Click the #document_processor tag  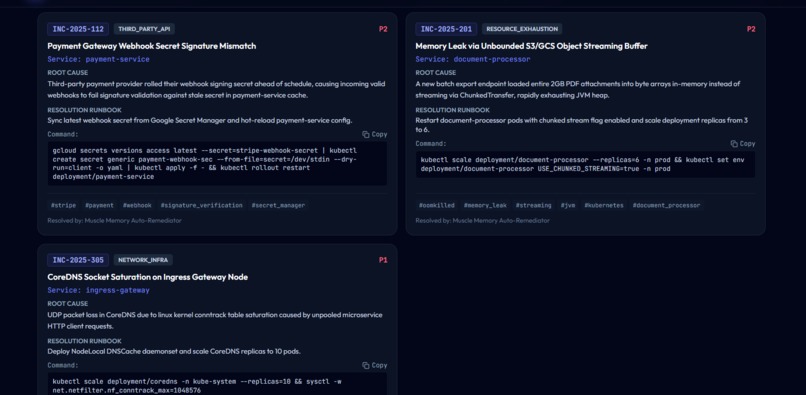[666, 205]
